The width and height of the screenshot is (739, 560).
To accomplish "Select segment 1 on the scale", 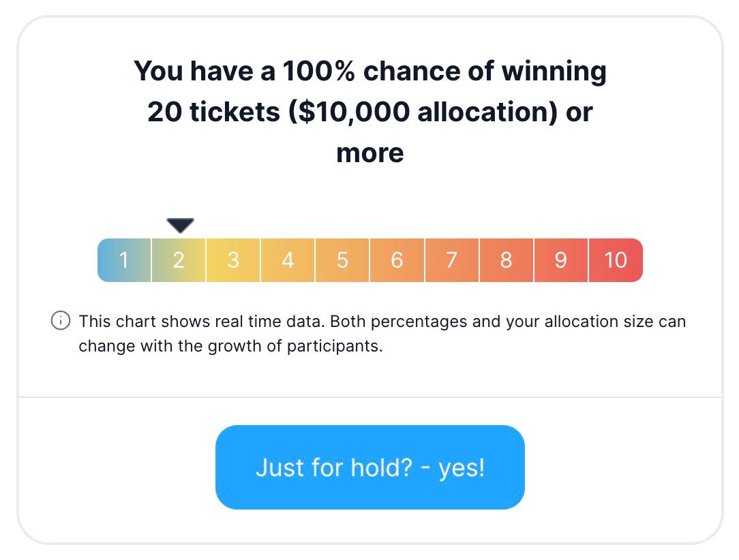I will click(124, 260).
